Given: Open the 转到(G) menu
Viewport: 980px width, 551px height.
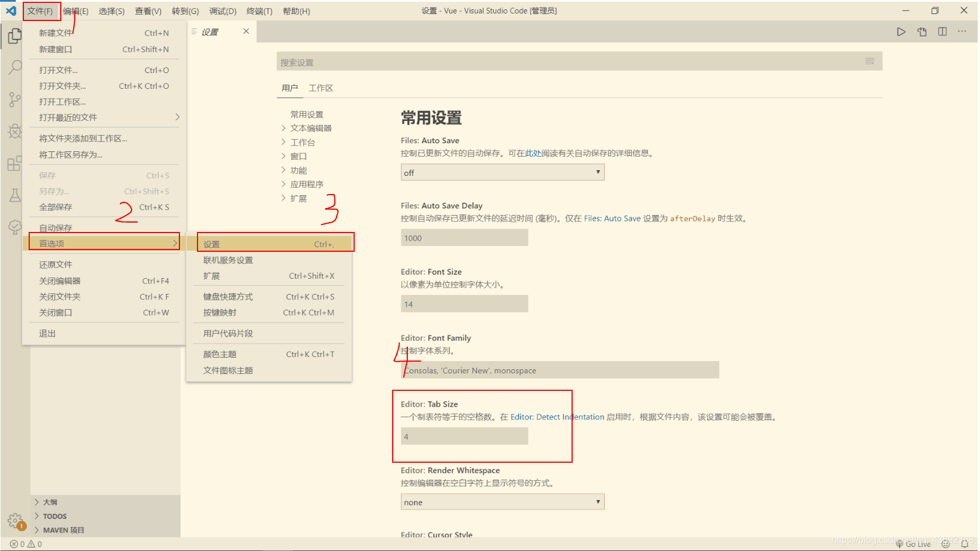Looking at the screenshot, I should click(x=185, y=11).
